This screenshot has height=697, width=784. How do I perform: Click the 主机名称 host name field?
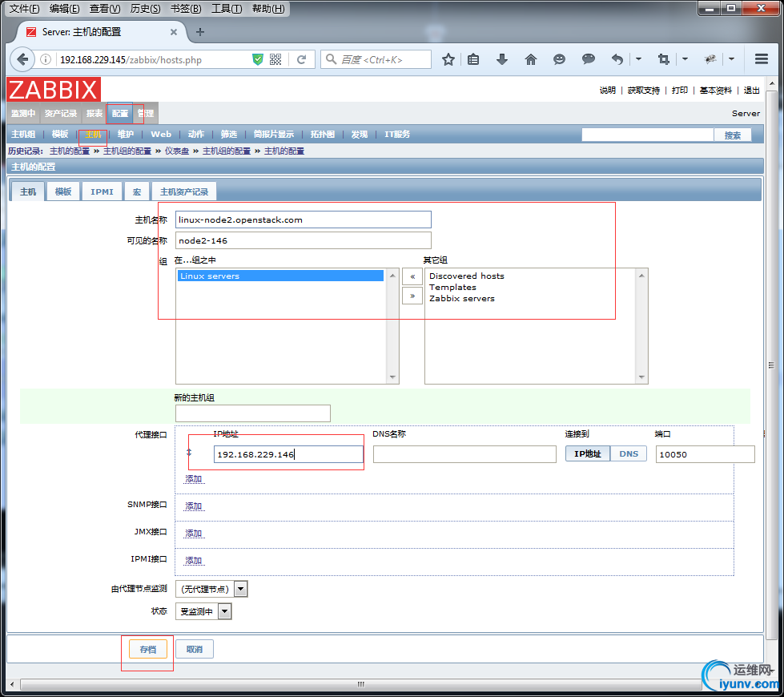coord(303,220)
